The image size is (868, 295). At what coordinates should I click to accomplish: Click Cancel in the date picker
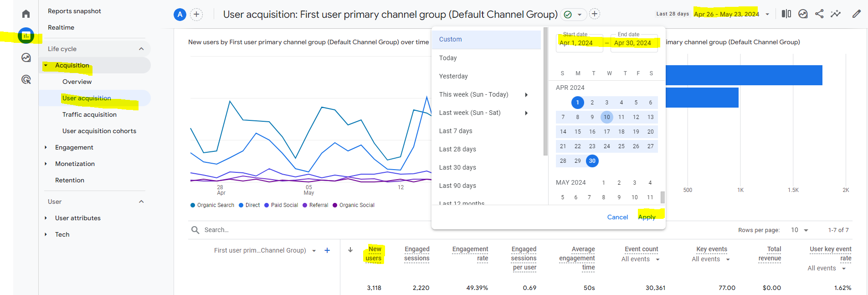pyautogui.click(x=617, y=217)
